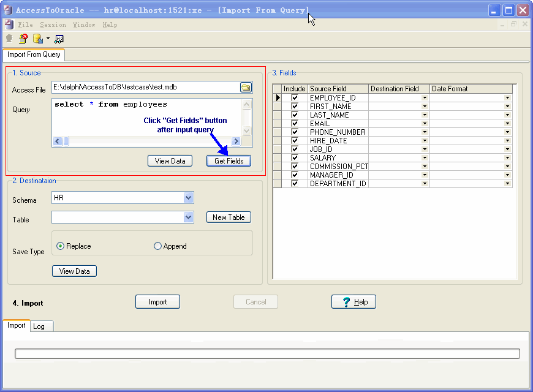Click the connect session toolbar icon

pos(9,39)
